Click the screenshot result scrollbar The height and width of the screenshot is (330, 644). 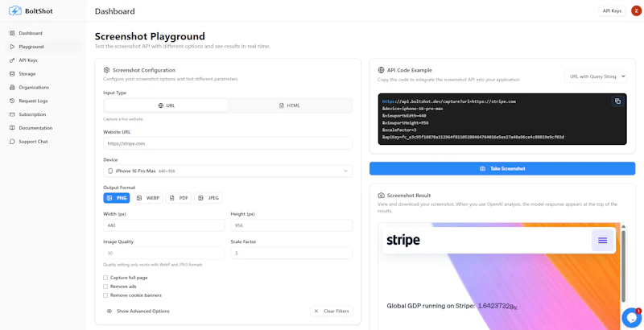click(623, 266)
